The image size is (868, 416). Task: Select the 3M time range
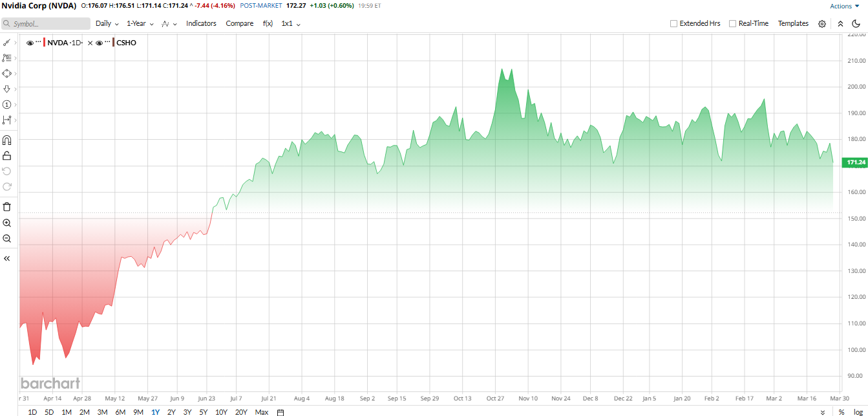[x=102, y=412]
